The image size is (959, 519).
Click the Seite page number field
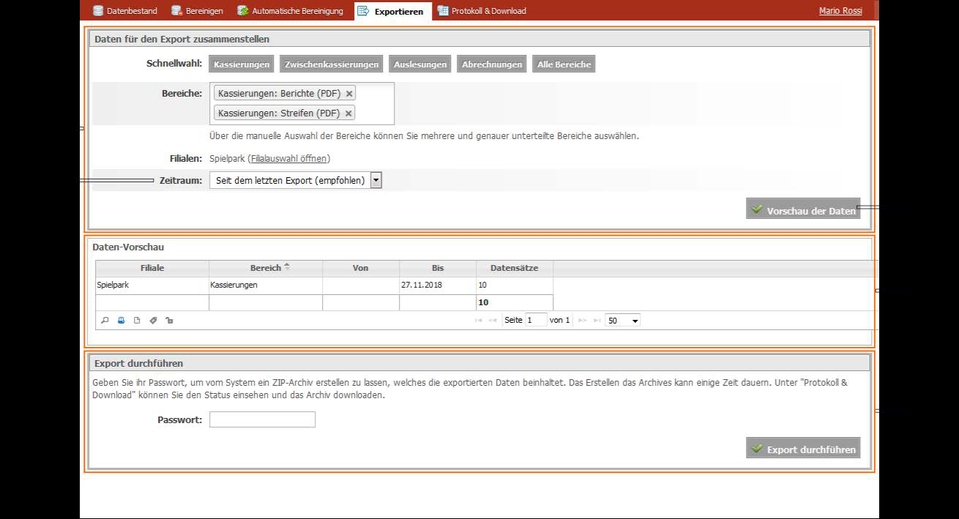click(536, 320)
